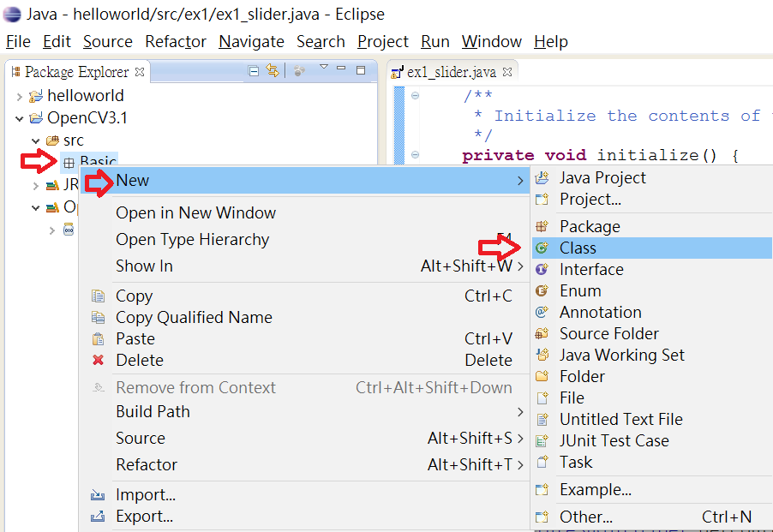Collapse the fold marker beside the Javadoc comment

coord(416,96)
